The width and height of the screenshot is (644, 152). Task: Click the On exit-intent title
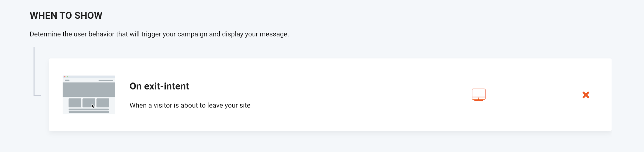pos(159,86)
